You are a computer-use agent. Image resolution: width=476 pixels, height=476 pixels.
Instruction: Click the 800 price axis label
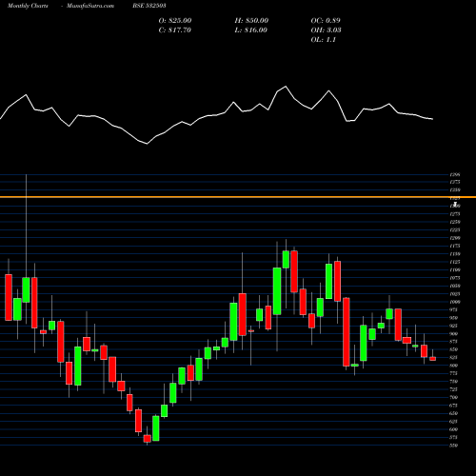(454, 366)
